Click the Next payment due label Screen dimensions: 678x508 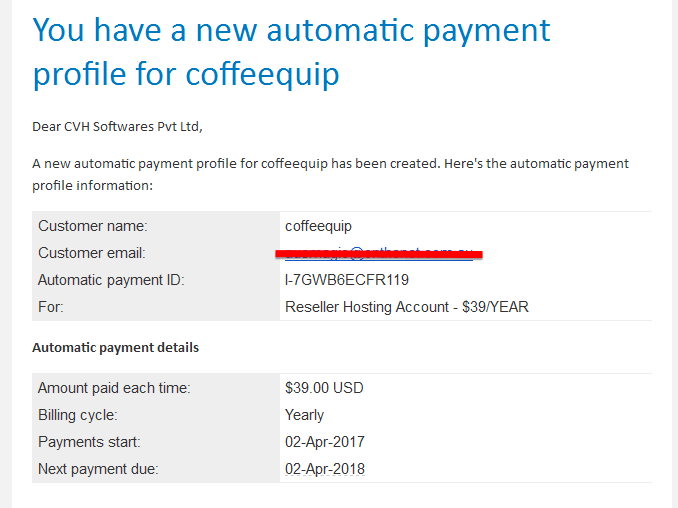[x=98, y=469]
